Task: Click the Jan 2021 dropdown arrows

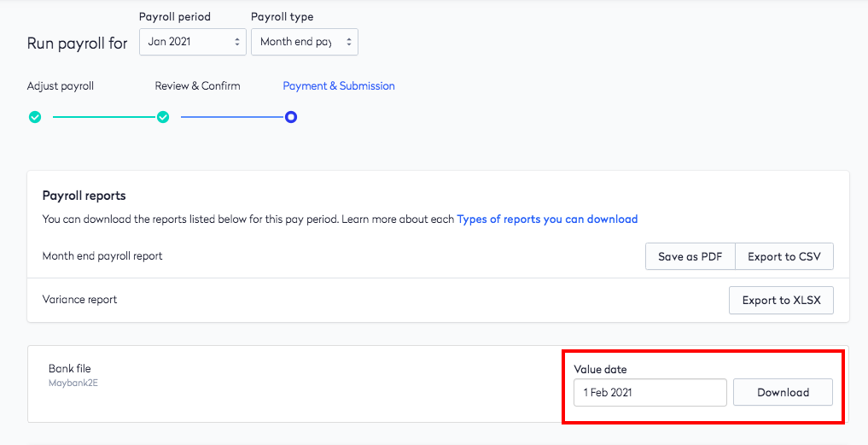Action: click(237, 42)
